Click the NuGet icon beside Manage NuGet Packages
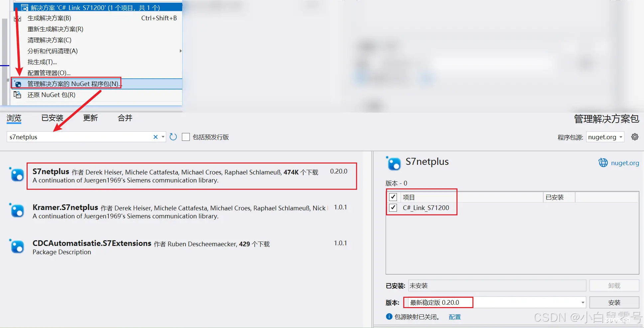Image resolution: width=644 pixels, height=328 pixels. [x=18, y=84]
